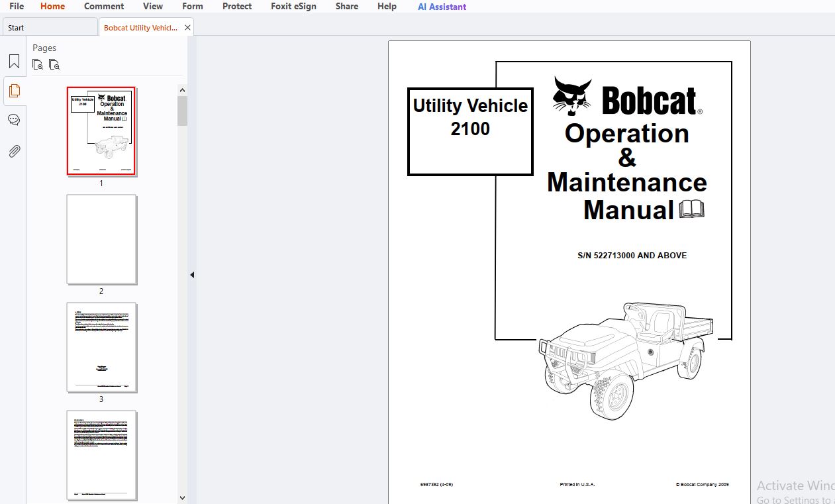Select the Pages panel icon
The height and width of the screenshot is (504, 835).
14,91
